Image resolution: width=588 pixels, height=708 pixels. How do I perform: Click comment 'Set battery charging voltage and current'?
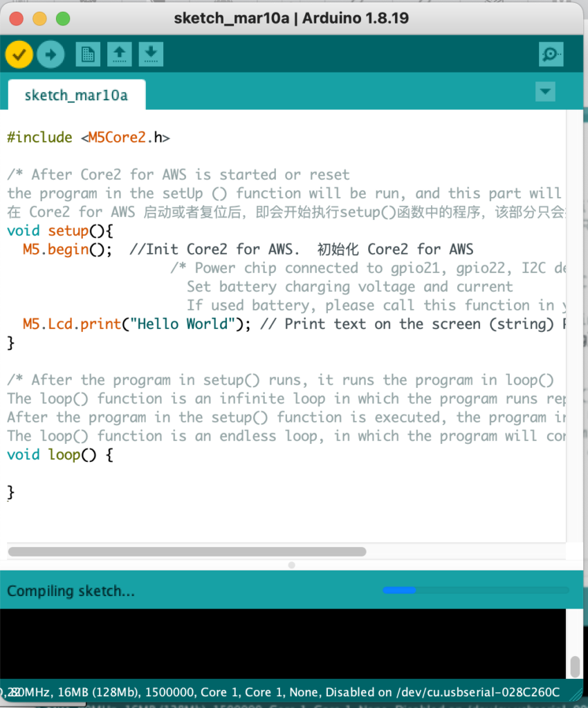point(350,287)
